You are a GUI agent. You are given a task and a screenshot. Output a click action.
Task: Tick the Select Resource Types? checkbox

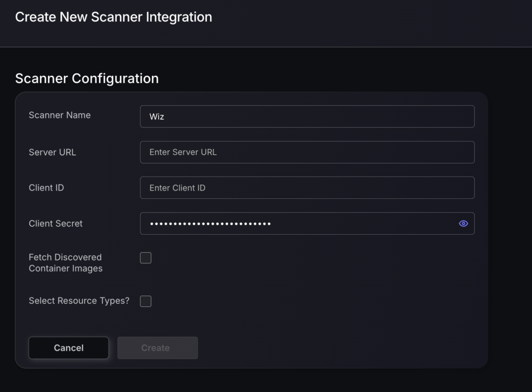point(145,301)
